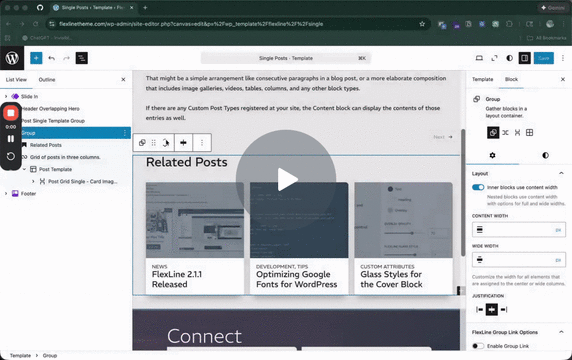The width and height of the screenshot is (572, 360).
Task: Click the zoom out view icon
Action: 494,58
